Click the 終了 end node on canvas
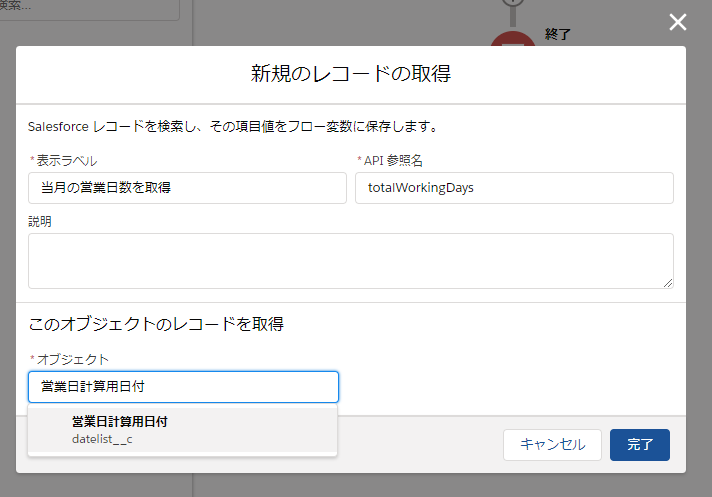 click(513, 39)
